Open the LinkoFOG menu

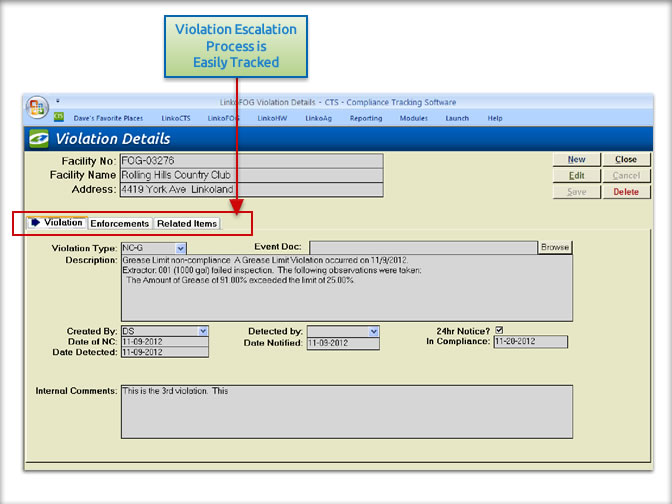point(224,118)
